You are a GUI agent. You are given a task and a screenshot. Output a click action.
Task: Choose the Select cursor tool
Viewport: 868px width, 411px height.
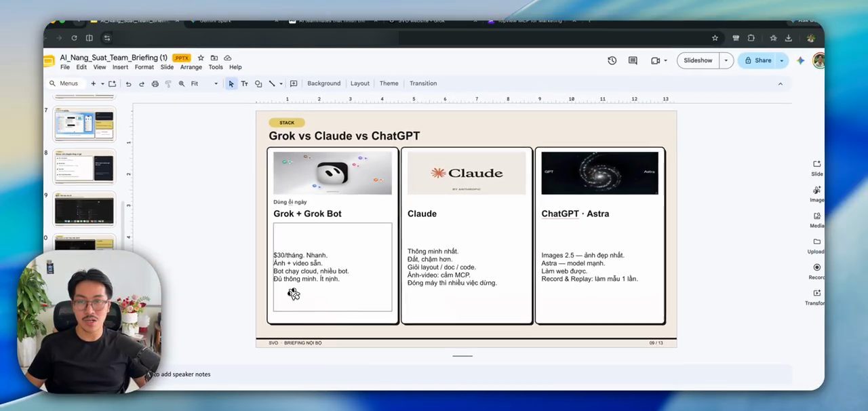231,84
